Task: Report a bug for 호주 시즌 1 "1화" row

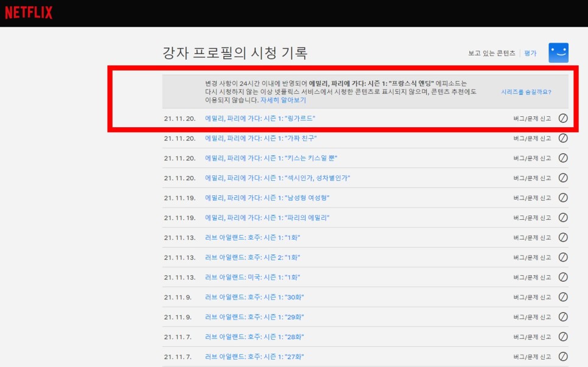Action: 532,238
